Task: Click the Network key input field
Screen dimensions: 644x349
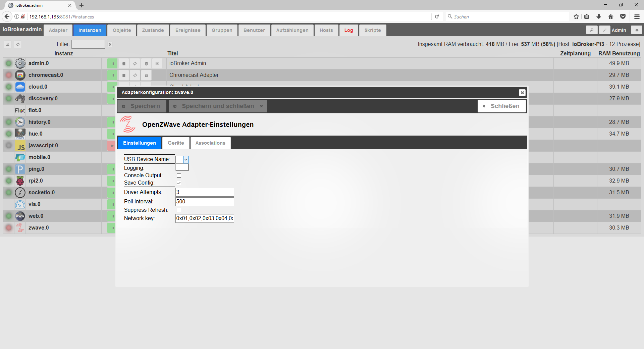Action: tap(205, 218)
